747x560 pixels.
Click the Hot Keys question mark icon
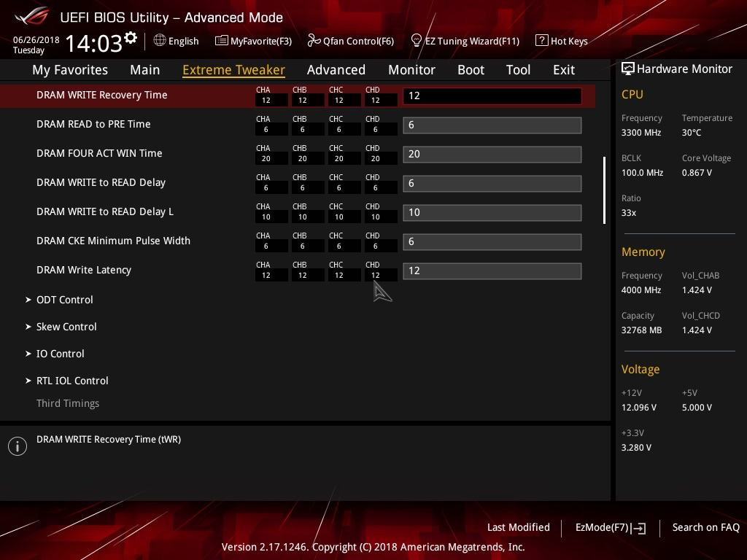541,41
